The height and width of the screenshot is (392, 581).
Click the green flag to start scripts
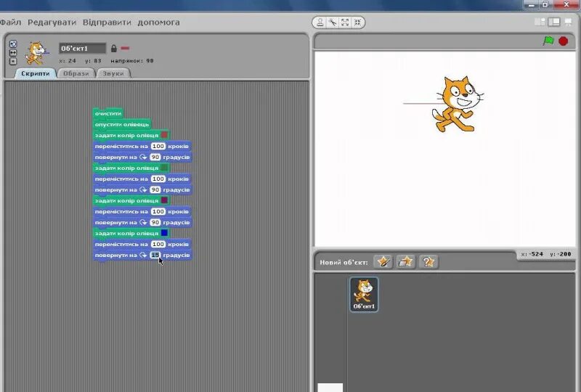548,41
